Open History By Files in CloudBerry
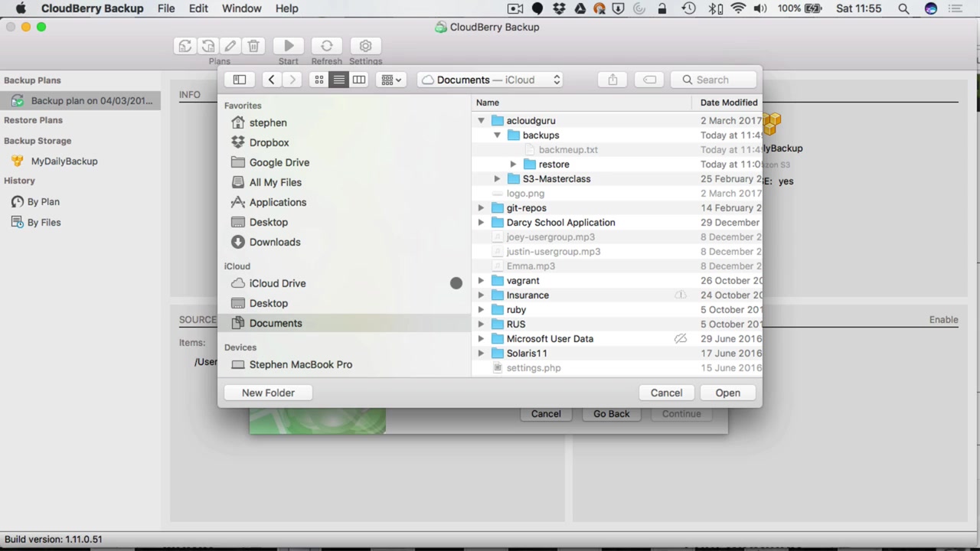980x551 pixels. click(x=44, y=223)
